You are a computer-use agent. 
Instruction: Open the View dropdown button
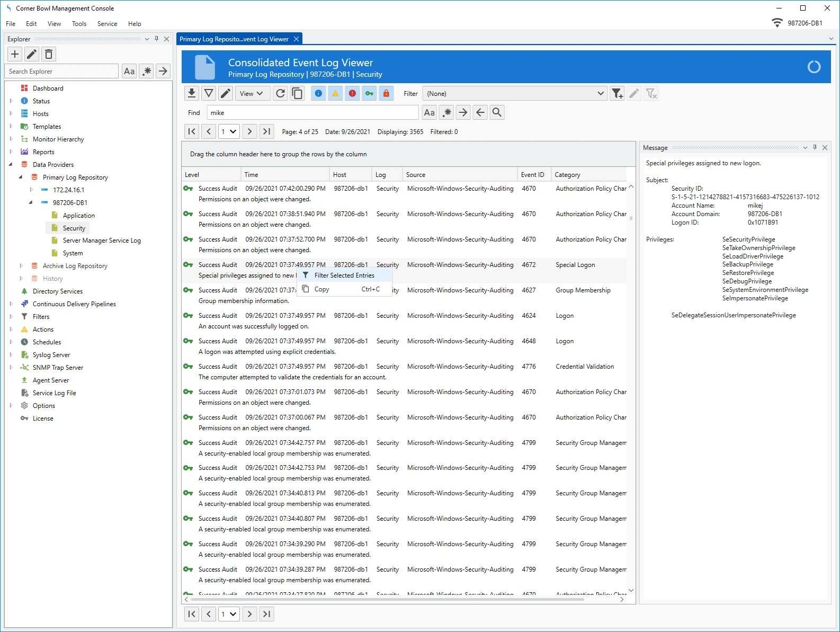(252, 94)
